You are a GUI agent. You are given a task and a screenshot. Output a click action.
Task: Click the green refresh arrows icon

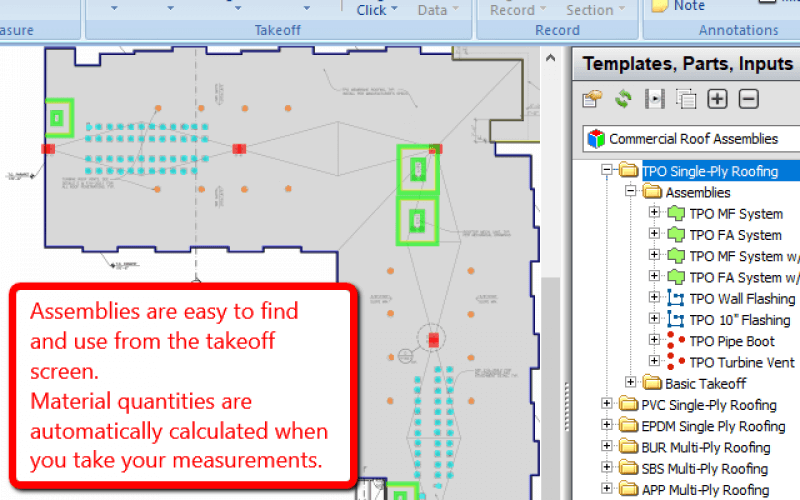(623, 98)
